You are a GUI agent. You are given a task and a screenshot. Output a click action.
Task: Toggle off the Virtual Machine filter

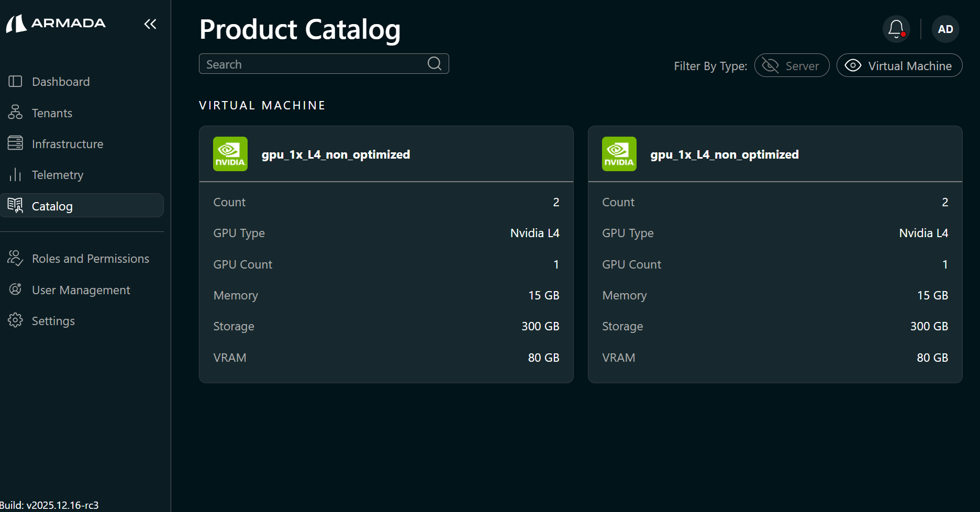899,65
